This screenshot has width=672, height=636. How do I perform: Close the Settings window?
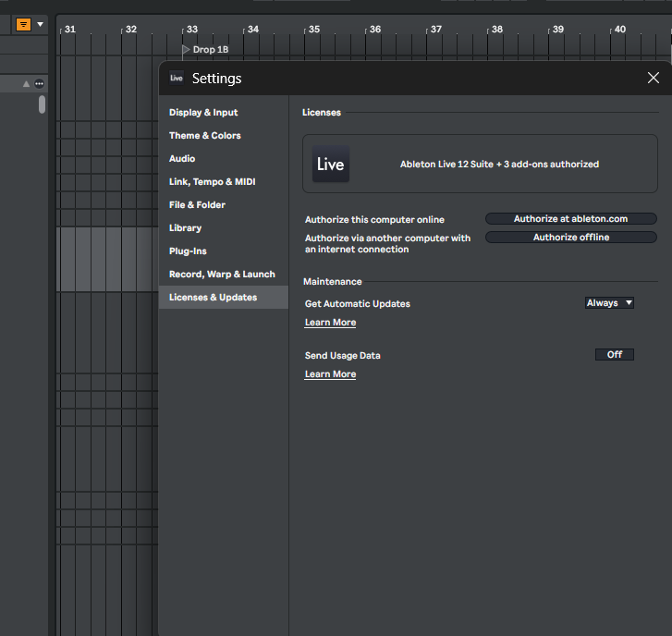click(x=654, y=78)
